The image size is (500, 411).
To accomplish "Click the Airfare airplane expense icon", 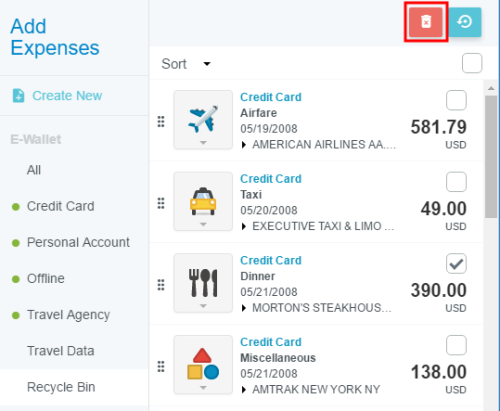I will click(x=203, y=119).
